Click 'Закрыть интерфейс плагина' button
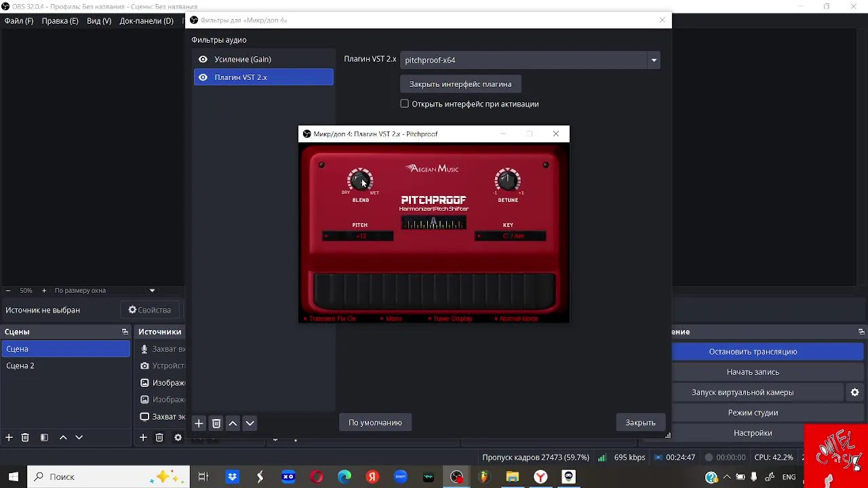This screenshot has height=488, width=868. click(x=460, y=84)
